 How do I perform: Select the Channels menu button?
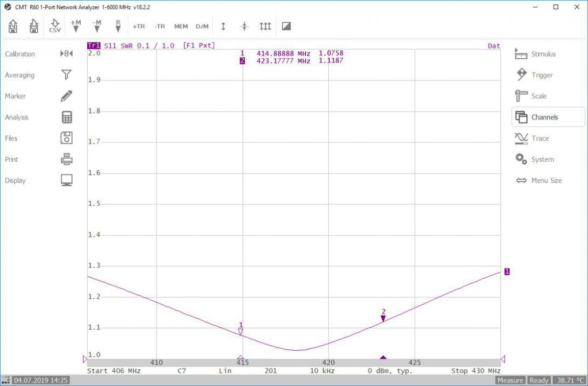(548, 117)
